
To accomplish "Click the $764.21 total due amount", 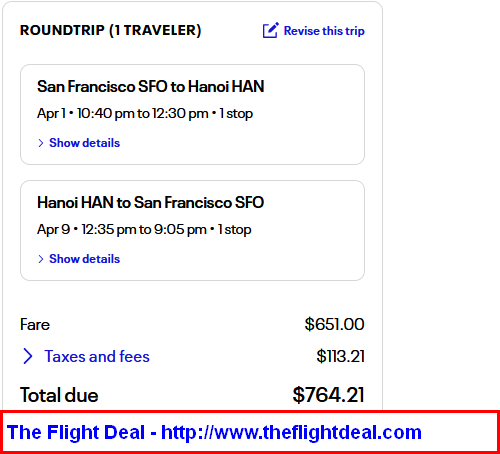I will [328, 395].
